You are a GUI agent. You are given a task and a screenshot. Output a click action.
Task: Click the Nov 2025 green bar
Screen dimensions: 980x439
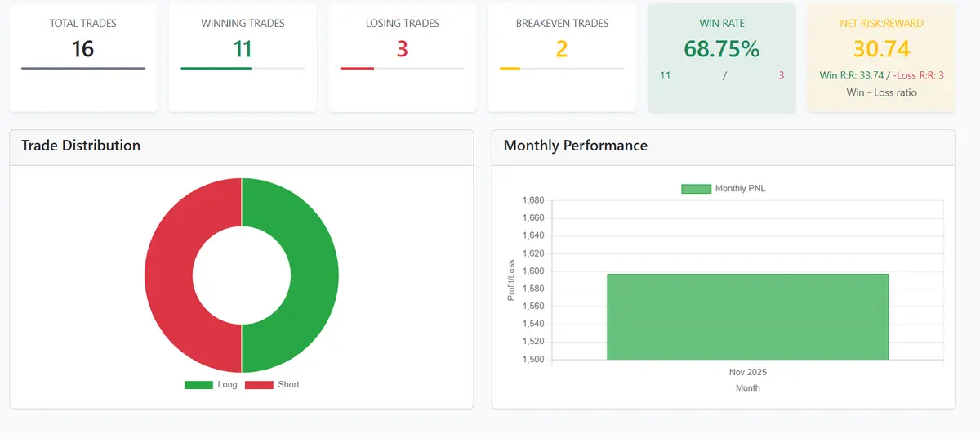[x=747, y=317]
